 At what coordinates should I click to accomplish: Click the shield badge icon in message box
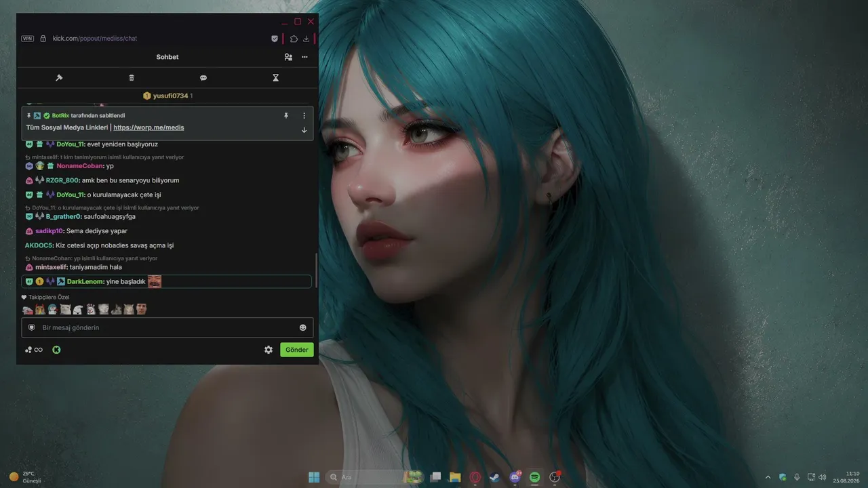(x=31, y=327)
